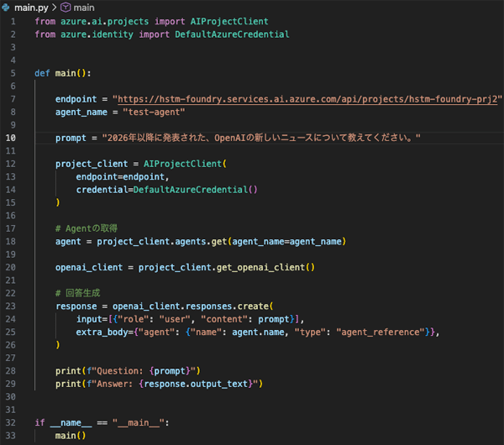Click the print Question statement
This screenshot has width=504, height=445.
(x=127, y=372)
